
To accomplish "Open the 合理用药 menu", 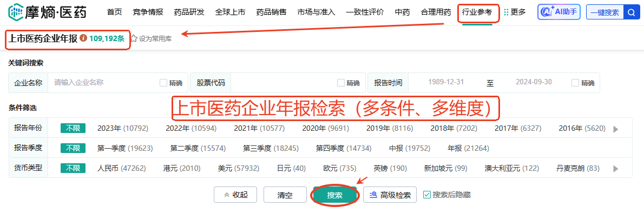I will (436, 12).
